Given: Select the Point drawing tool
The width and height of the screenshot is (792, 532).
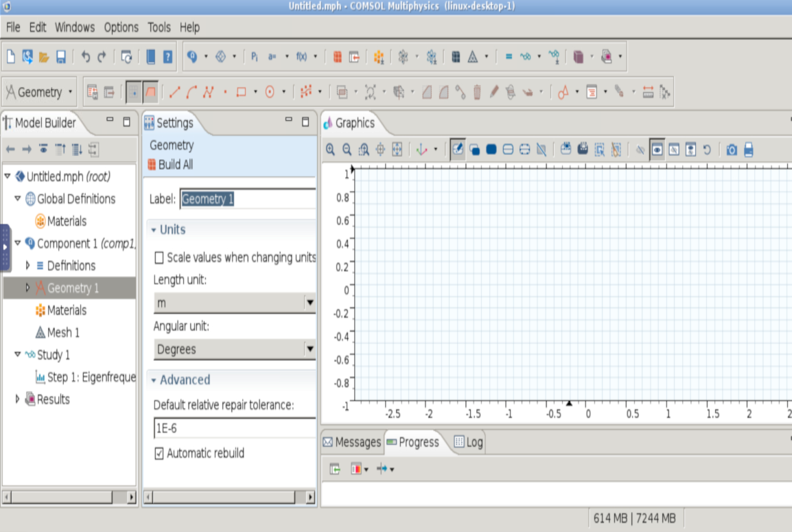Looking at the screenshot, I should pos(225,92).
